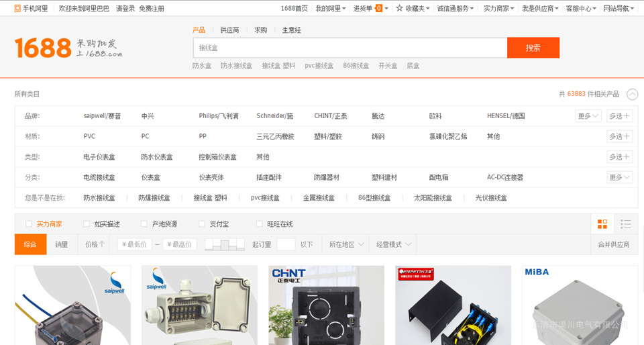This screenshot has height=345, width=644.
Task: Enable the 实力商家 checkbox
Action: [29, 224]
